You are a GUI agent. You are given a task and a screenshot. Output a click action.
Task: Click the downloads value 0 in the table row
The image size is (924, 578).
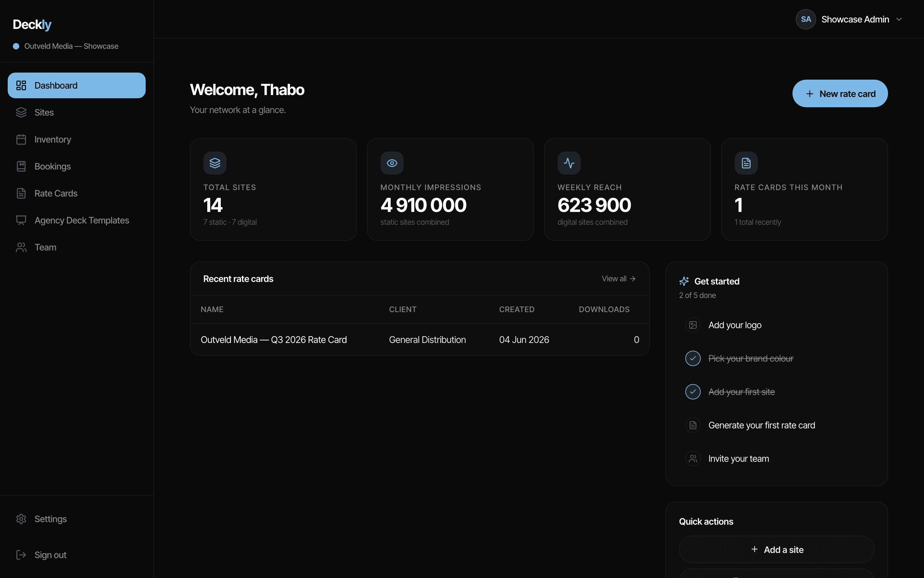point(637,339)
